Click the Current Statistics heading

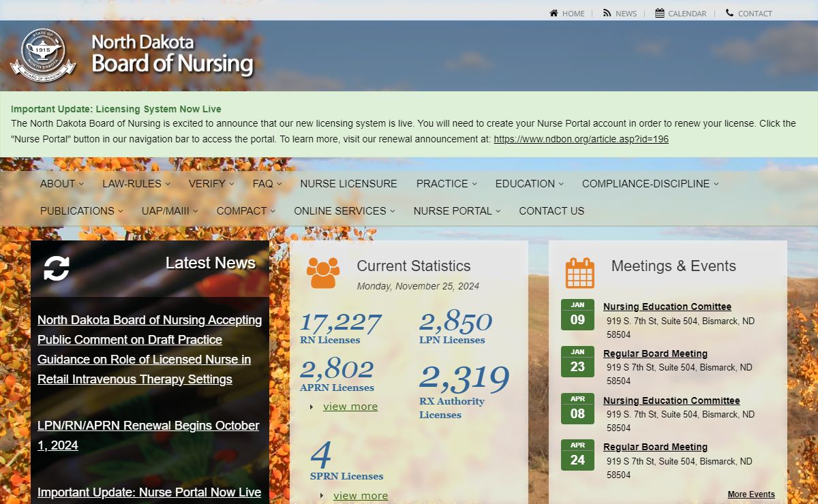[x=414, y=266]
